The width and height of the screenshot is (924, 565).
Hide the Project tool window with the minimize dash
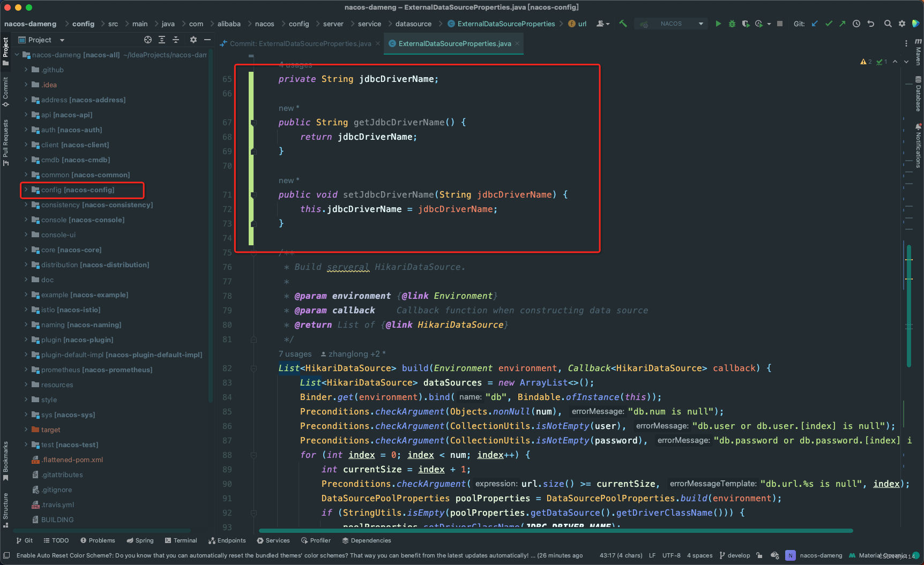208,39
